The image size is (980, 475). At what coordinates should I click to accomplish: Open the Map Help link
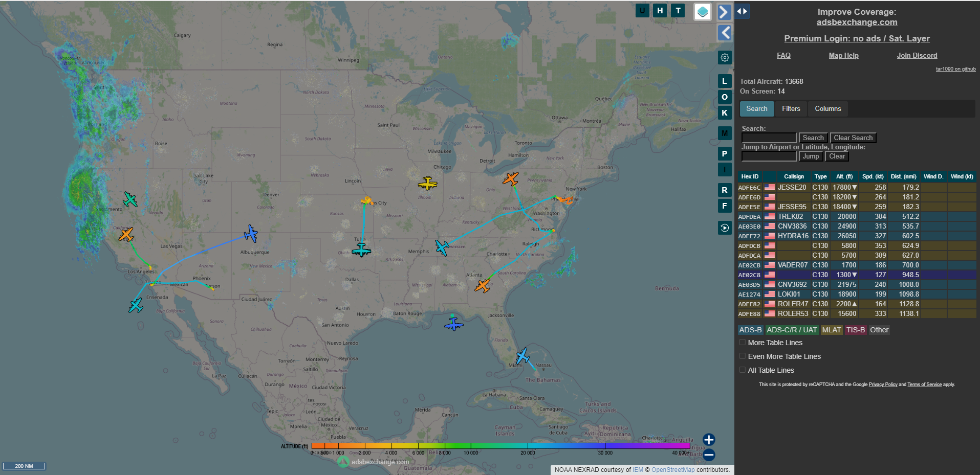pyautogui.click(x=844, y=55)
